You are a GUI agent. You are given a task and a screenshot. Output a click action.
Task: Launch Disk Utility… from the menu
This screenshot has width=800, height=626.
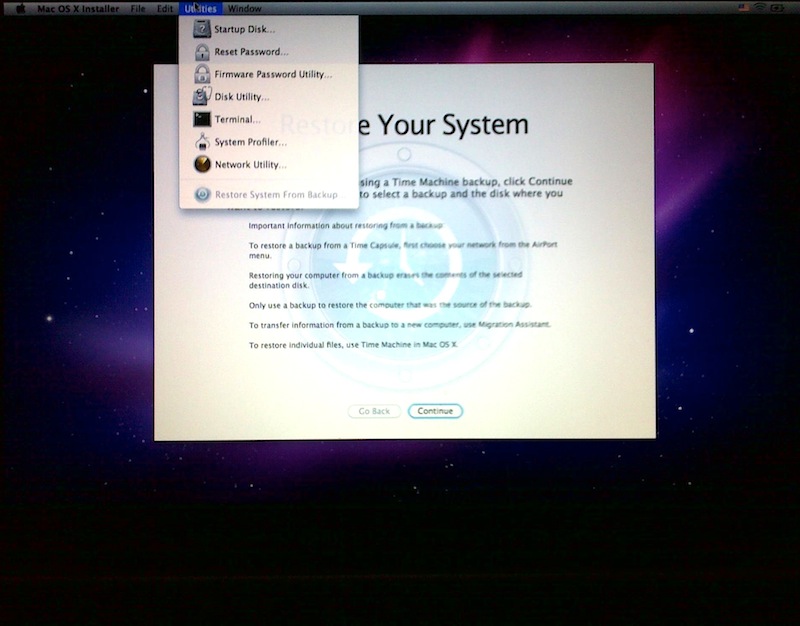[x=269, y=96]
